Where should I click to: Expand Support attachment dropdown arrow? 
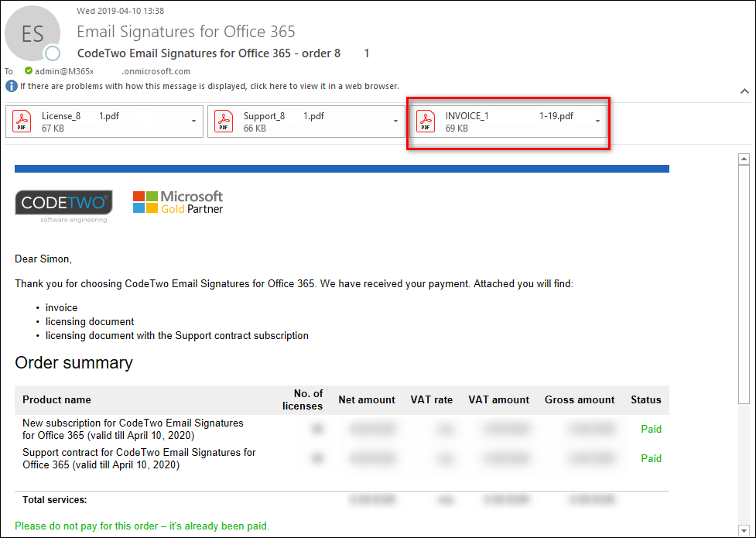[396, 121]
